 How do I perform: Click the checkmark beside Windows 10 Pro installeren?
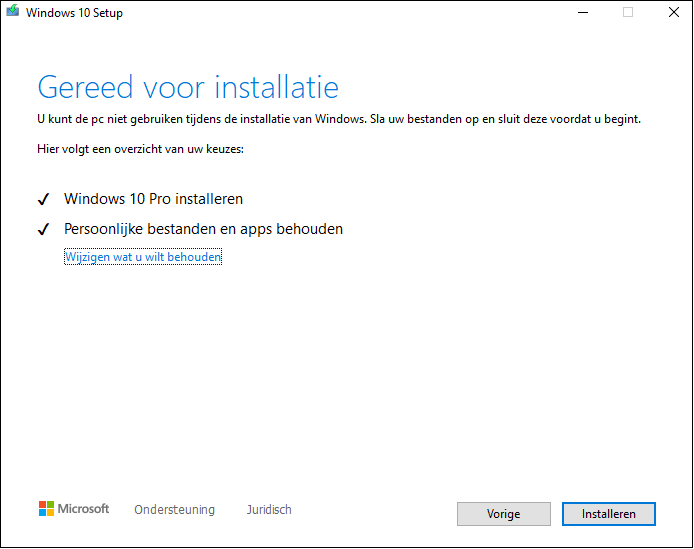(x=43, y=199)
